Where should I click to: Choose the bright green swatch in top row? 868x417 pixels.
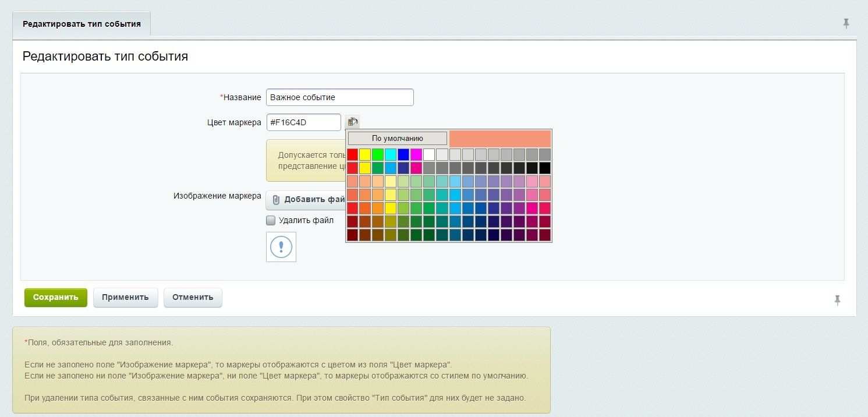[378, 154]
